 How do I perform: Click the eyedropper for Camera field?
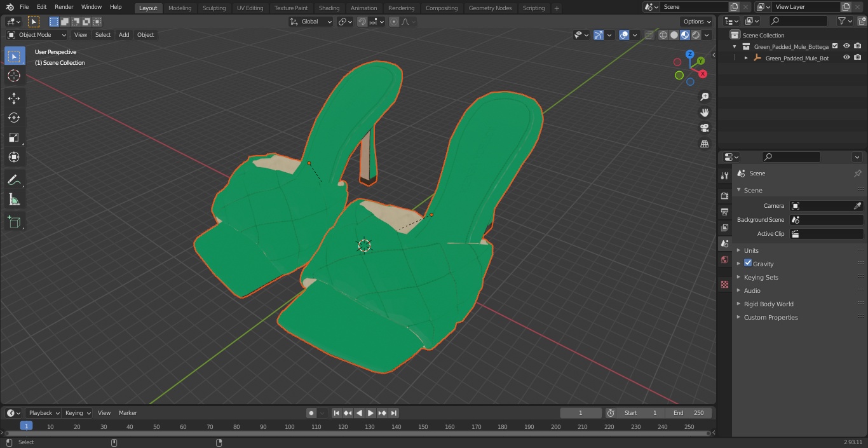(x=857, y=206)
